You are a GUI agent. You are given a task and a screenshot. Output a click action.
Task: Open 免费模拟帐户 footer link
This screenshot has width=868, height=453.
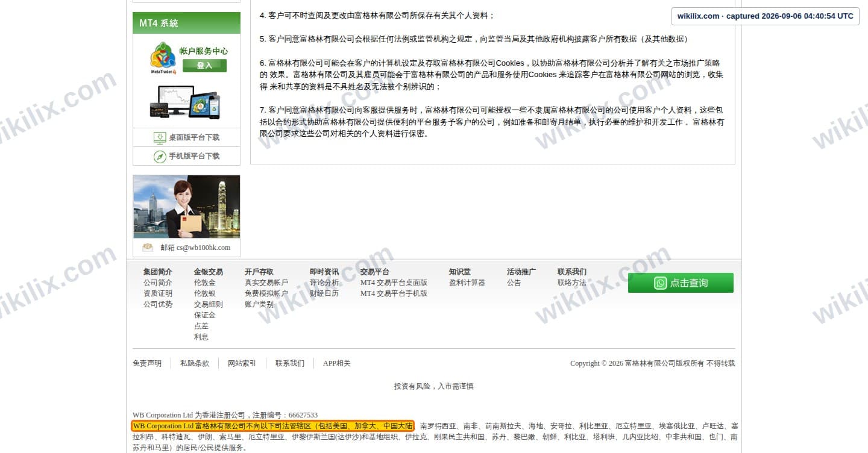[266, 293]
